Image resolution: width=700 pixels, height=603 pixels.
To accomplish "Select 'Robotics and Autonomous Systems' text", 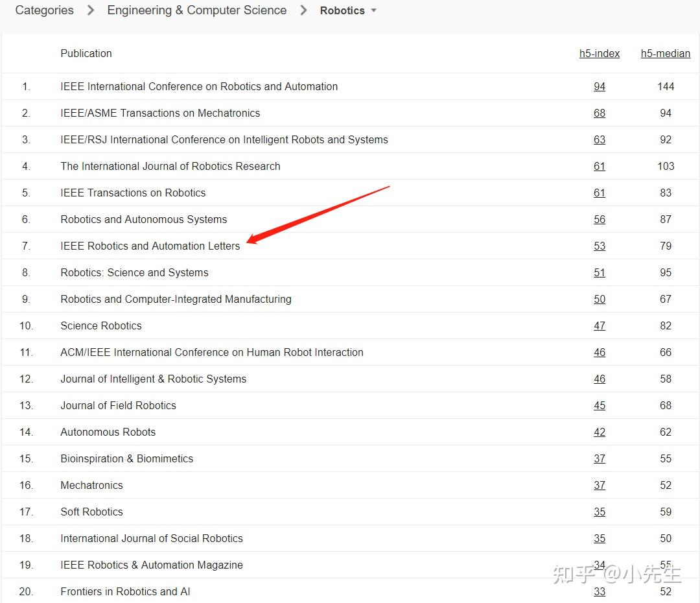I will tap(144, 219).
